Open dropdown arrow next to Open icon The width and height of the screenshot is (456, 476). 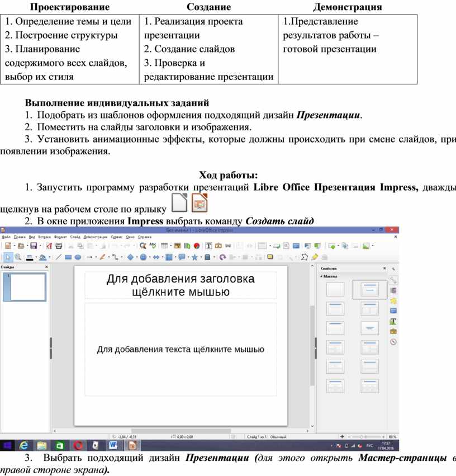point(27,246)
